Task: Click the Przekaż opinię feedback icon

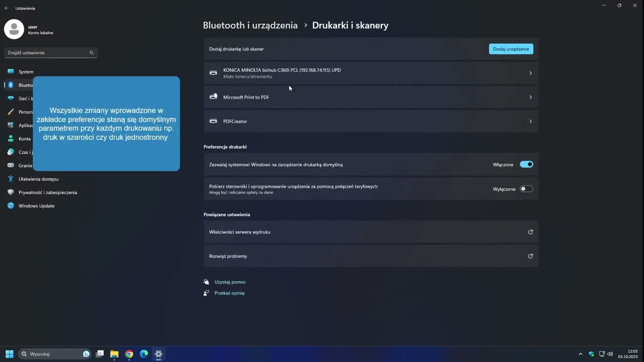Action: point(206,293)
